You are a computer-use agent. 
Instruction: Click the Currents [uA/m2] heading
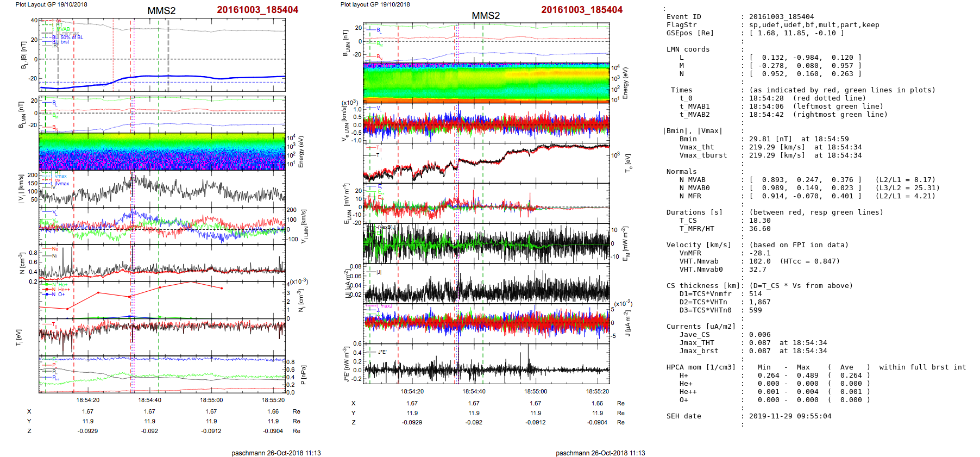[701, 327]
